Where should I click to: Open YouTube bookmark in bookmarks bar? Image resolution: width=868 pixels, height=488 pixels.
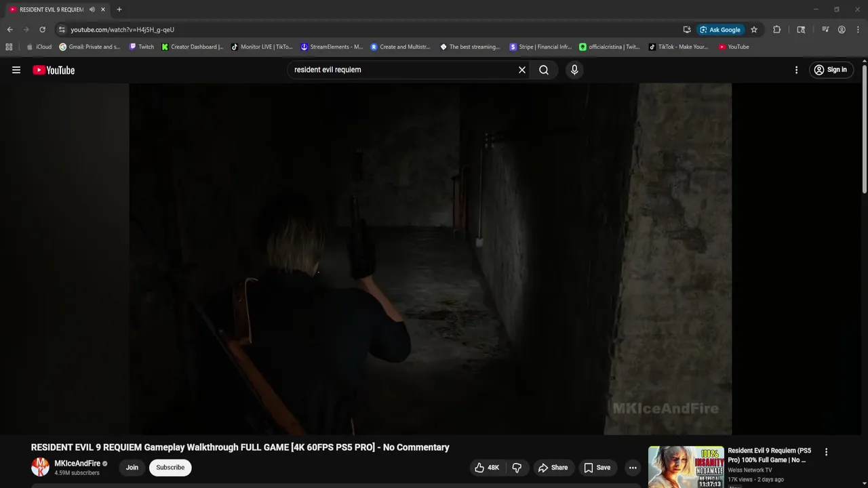click(x=734, y=47)
